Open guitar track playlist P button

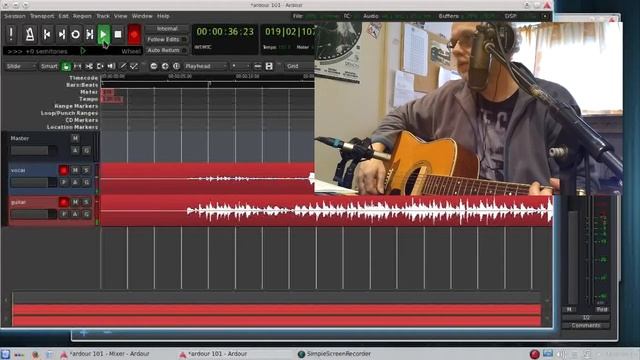point(64,214)
